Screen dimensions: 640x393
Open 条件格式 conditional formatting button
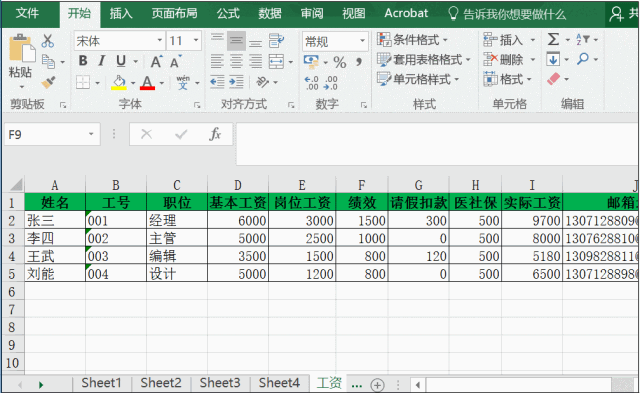click(412, 40)
